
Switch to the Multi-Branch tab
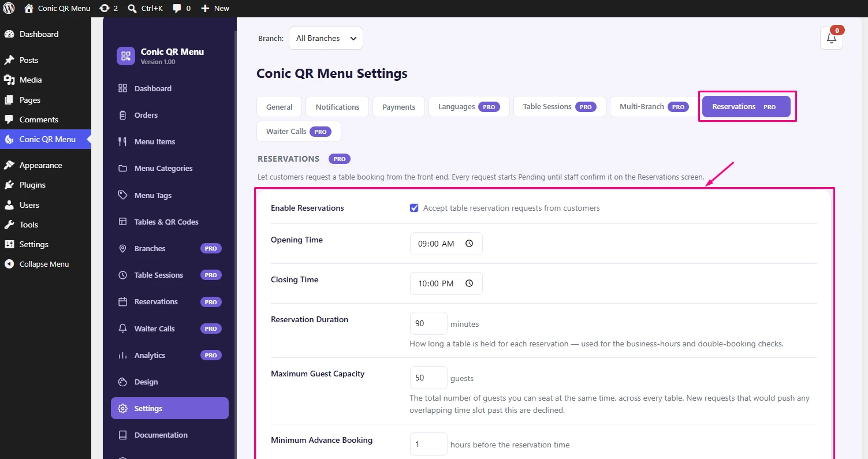[654, 107]
